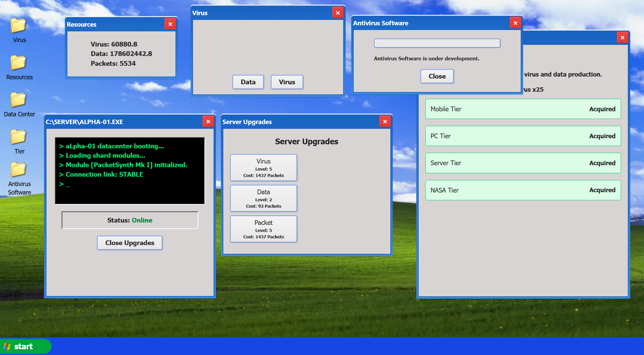644x355 pixels.
Task: Open the Antivirus Software desktop folder icon
Action: (19, 179)
